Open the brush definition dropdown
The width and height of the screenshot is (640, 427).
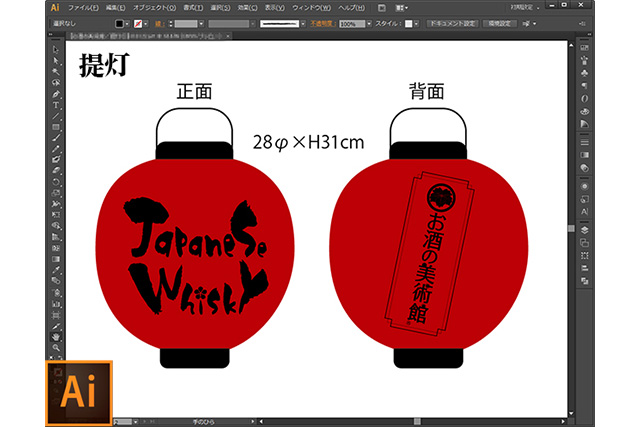coord(302,24)
